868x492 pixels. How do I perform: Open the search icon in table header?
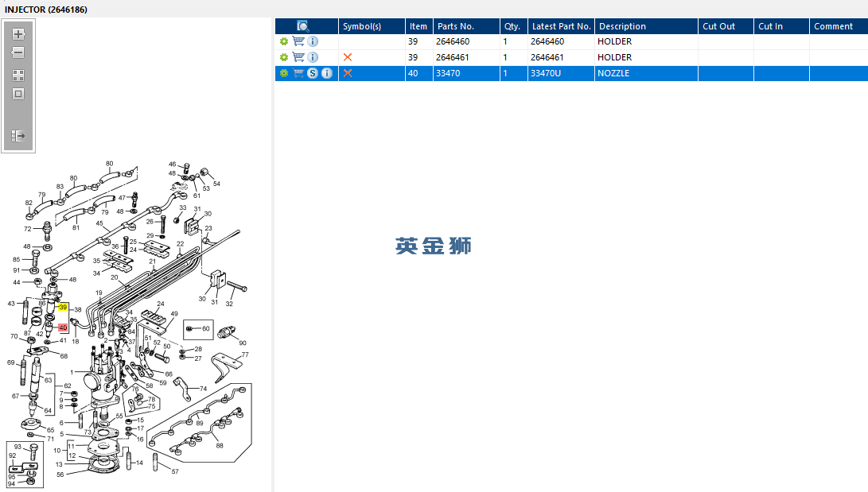coord(303,26)
